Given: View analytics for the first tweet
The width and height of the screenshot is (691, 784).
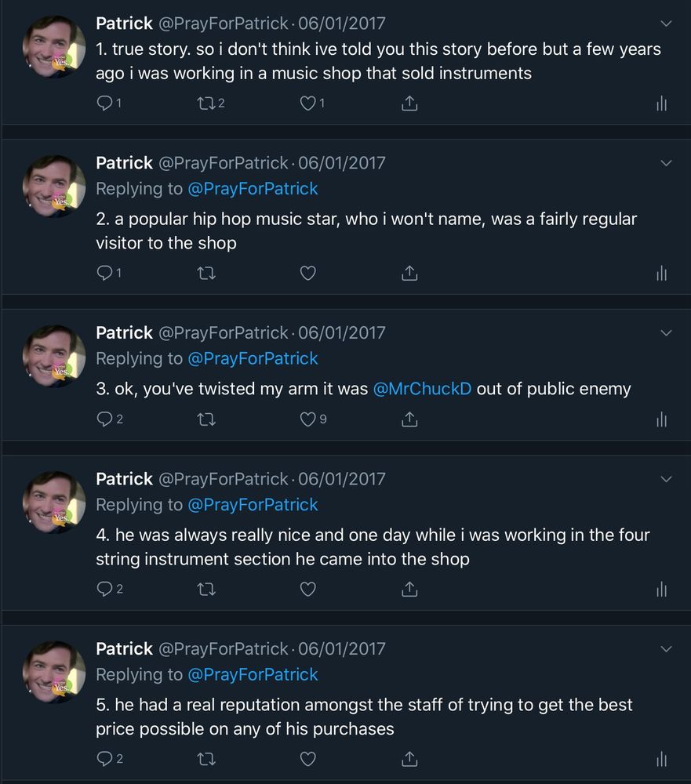Looking at the screenshot, I should pos(661,103).
